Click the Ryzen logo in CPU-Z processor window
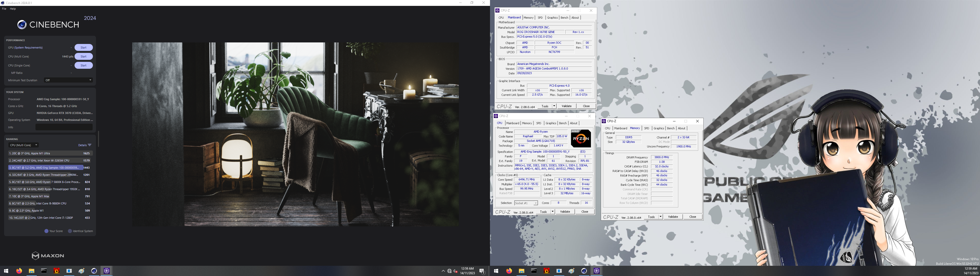This screenshot has width=980, height=276. tap(581, 138)
